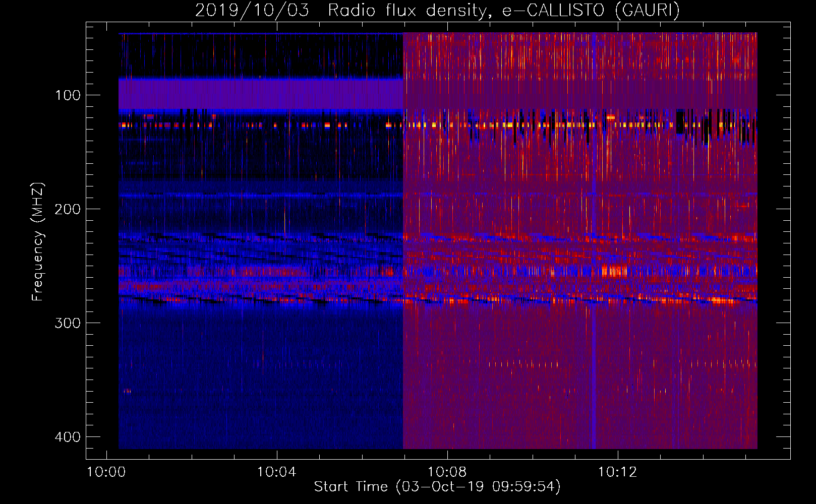Click the 'Start Time (03-Oct-19 09:59:54)' label
This screenshot has width=816, height=504.
click(437, 487)
